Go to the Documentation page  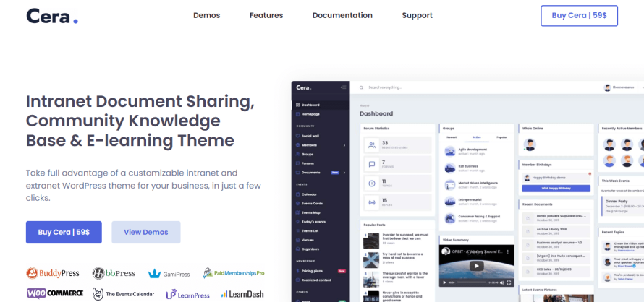[x=342, y=15]
